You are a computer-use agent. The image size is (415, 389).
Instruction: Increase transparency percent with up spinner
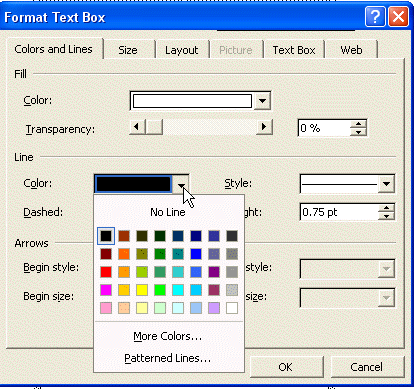point(358,124)
